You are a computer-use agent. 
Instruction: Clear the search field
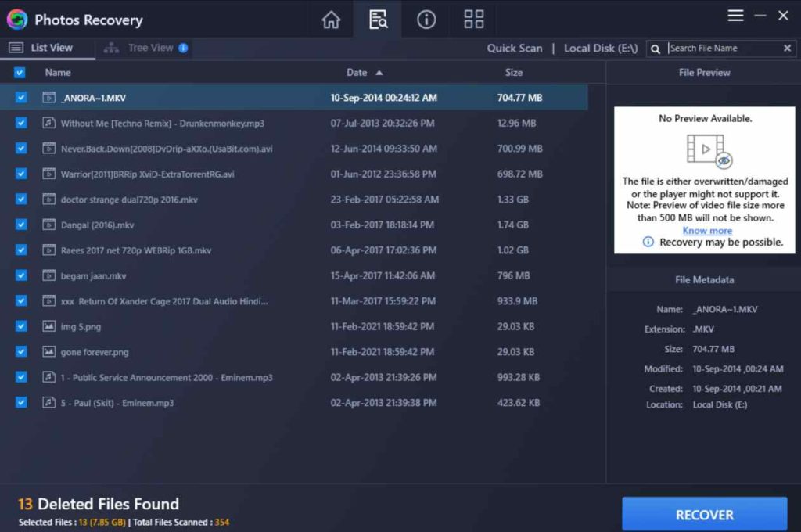787,48
